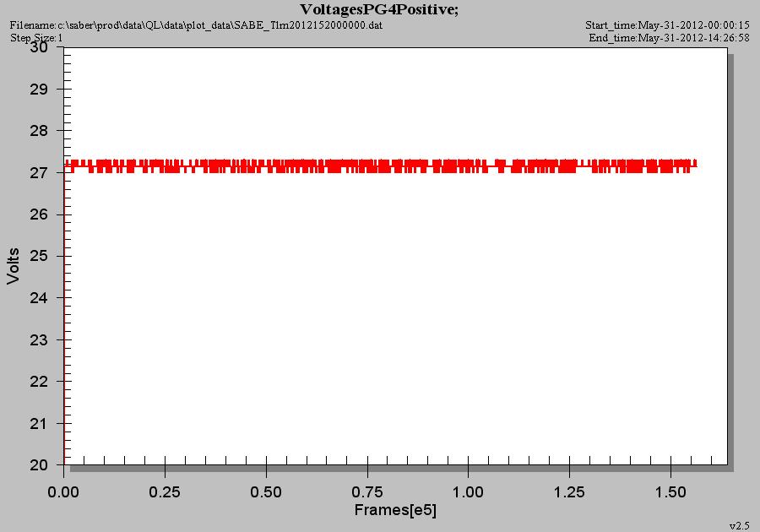Click y-axis tick value 22
This screenshot has width=760, height=532.
(x=39, y=382)
